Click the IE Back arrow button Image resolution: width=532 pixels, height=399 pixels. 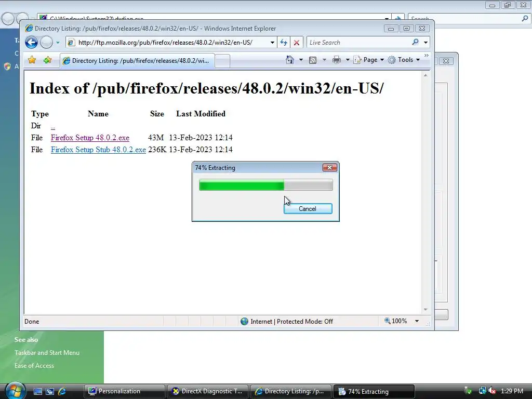(31, 43)
